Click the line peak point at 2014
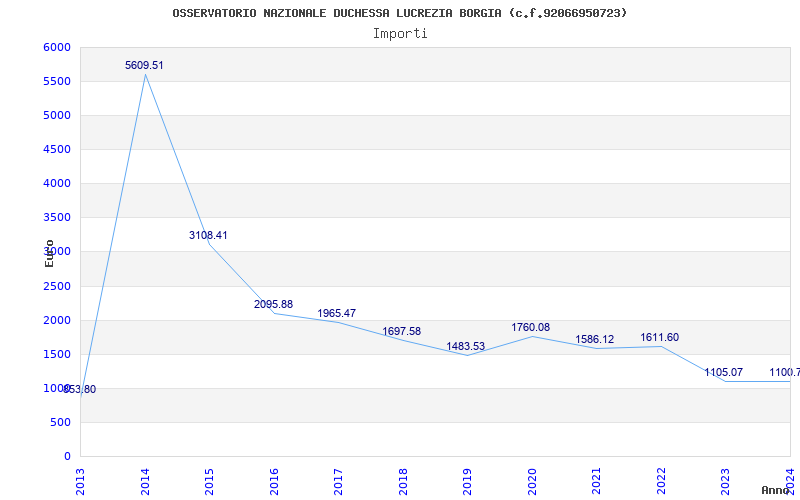This screenshot has width=800, height=500. (x=145, y=74)
